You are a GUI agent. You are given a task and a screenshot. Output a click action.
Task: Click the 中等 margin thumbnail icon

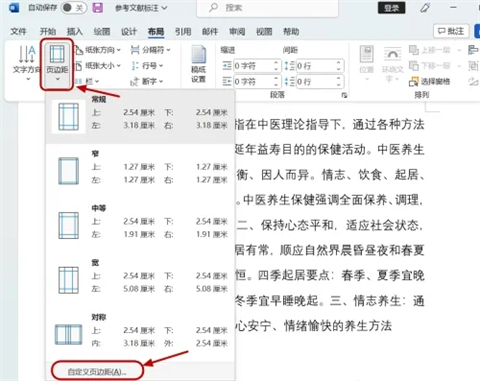click(x=69, y=225)
